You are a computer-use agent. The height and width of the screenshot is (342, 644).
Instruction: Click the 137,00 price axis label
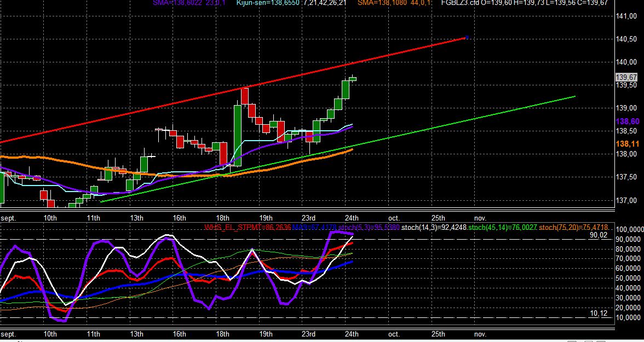pos(626,200)
